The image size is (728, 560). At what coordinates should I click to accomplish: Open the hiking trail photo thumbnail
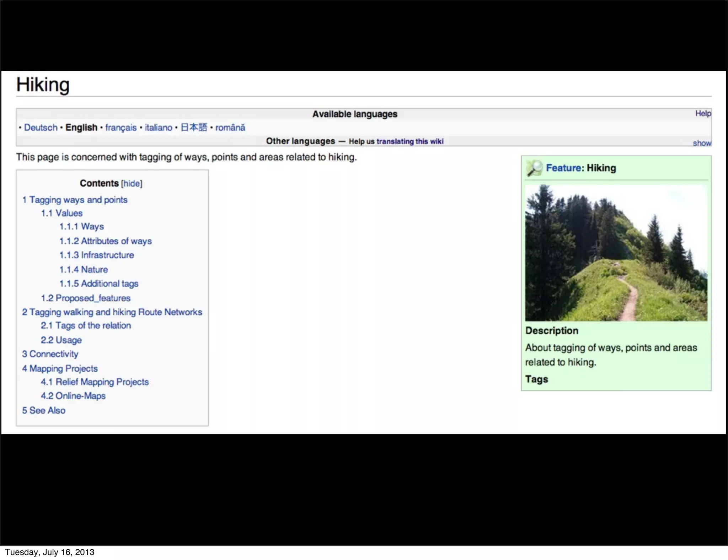616,253
